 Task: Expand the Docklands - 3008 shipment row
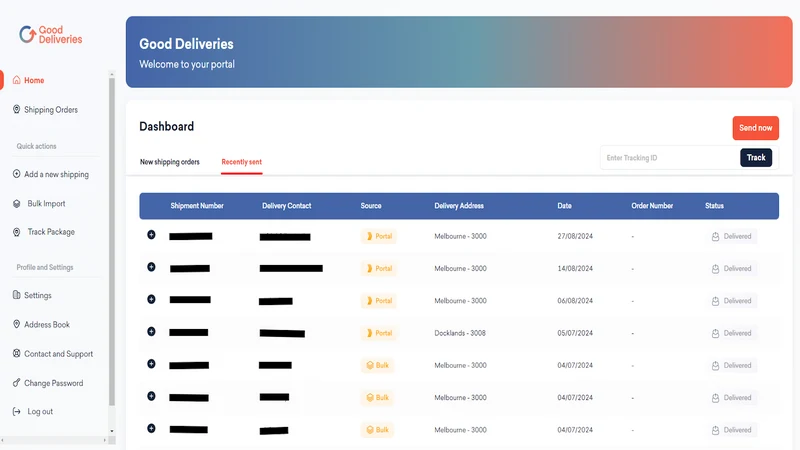[x=151, y=332]
